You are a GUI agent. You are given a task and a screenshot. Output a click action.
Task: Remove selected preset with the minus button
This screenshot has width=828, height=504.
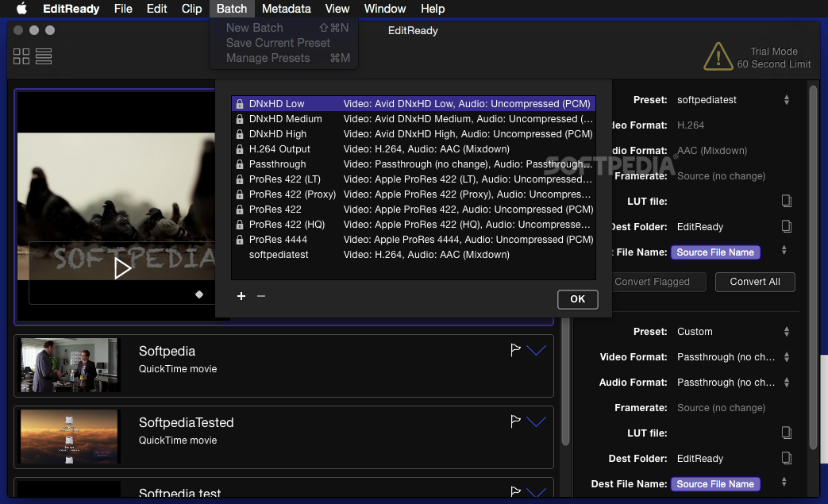(x=261, y=296)
